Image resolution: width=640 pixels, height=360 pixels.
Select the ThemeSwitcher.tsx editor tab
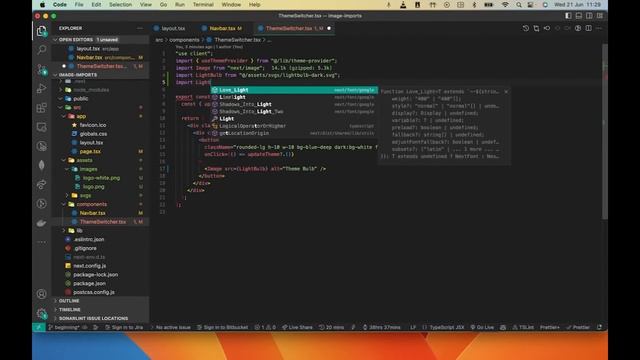(294, 28)
